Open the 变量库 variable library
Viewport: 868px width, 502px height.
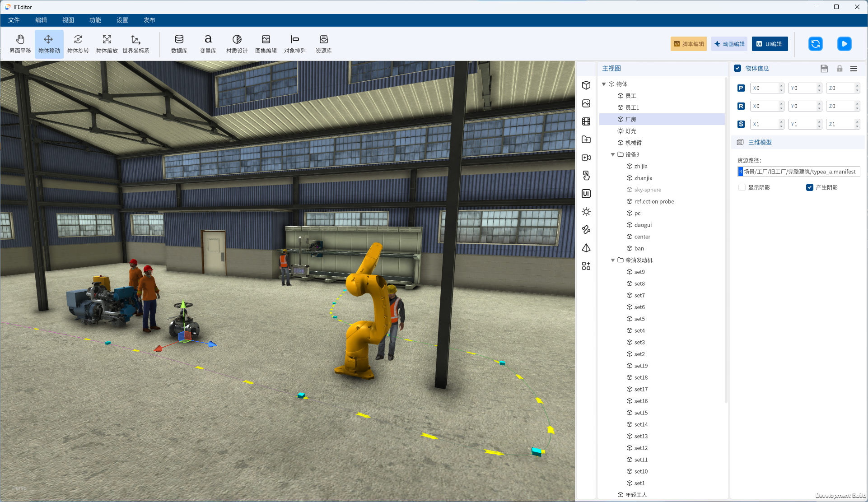coord(208,44)
